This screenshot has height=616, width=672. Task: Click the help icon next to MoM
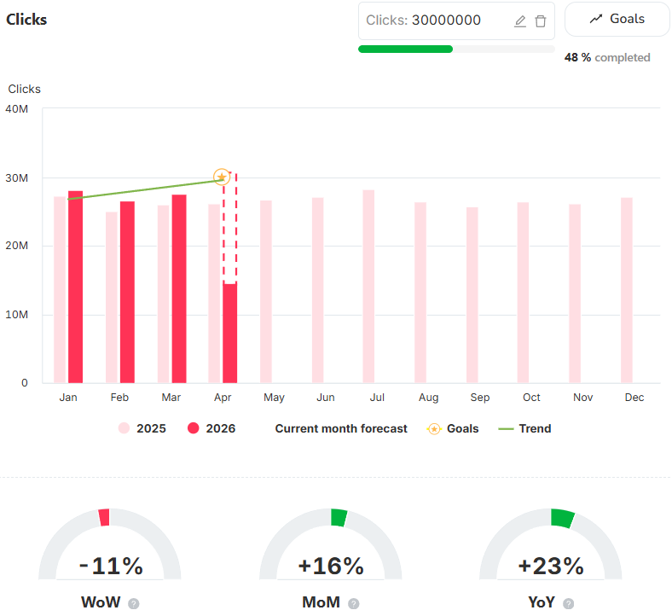point(354,603)
